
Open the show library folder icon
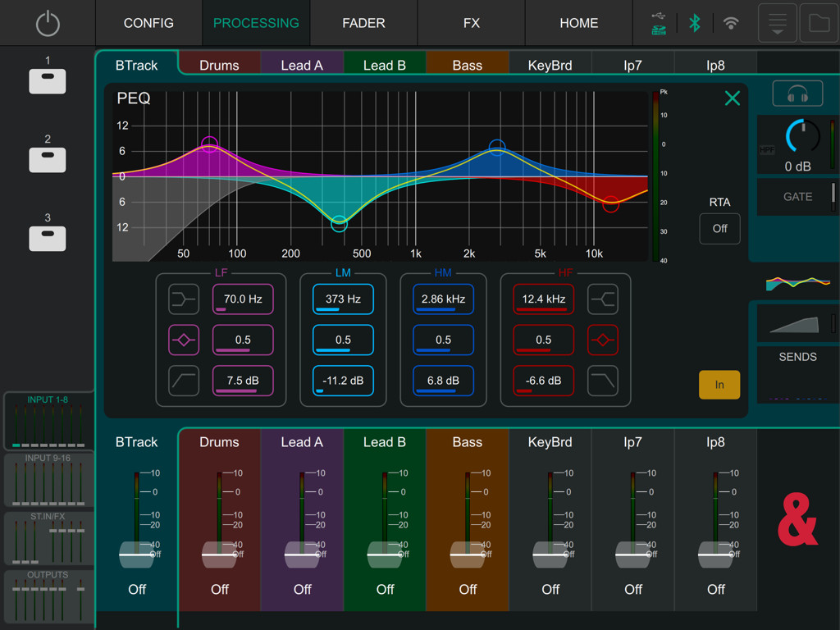coord(818,23)
